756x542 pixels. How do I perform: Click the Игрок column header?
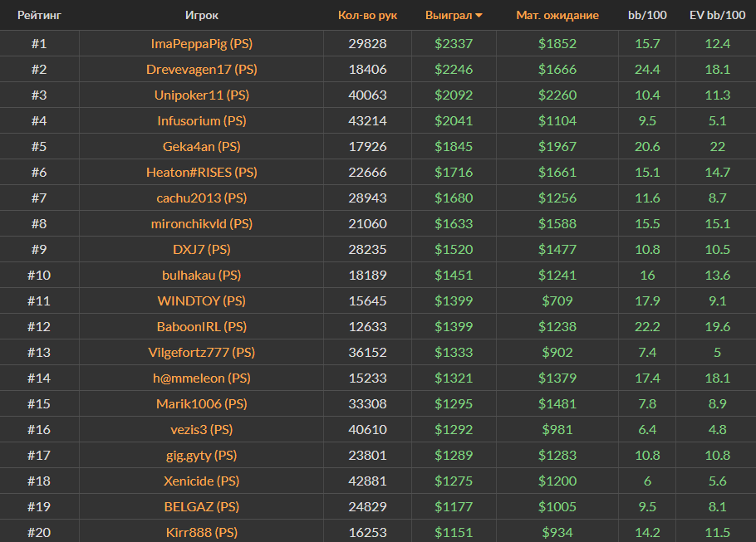click(202, 15)
